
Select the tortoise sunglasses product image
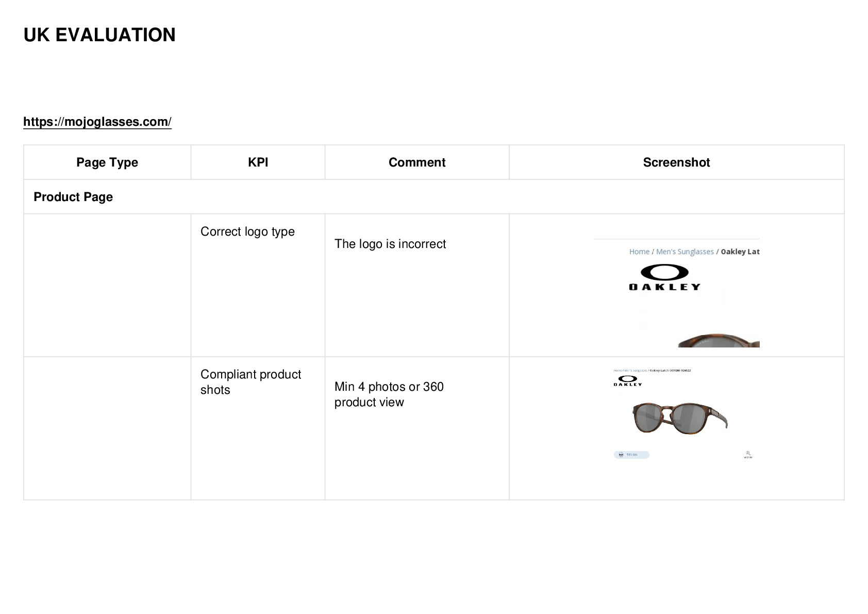pos(680,418)
